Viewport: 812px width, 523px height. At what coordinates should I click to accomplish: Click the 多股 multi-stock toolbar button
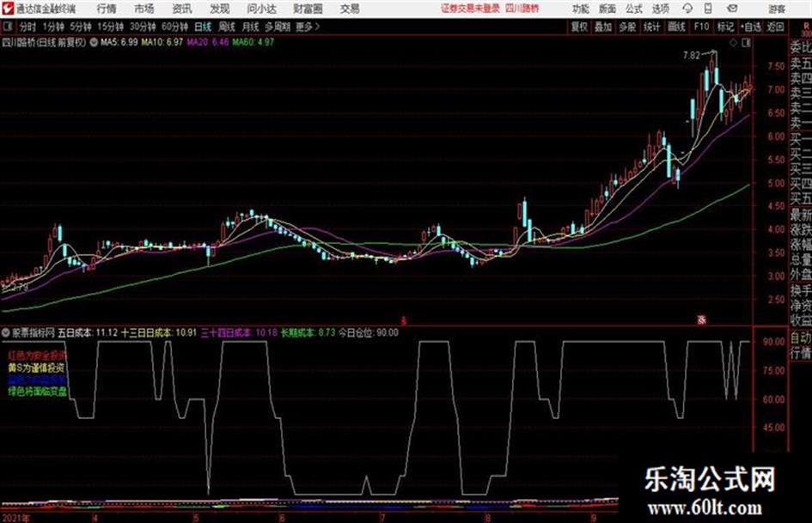(x=627, y=27)
